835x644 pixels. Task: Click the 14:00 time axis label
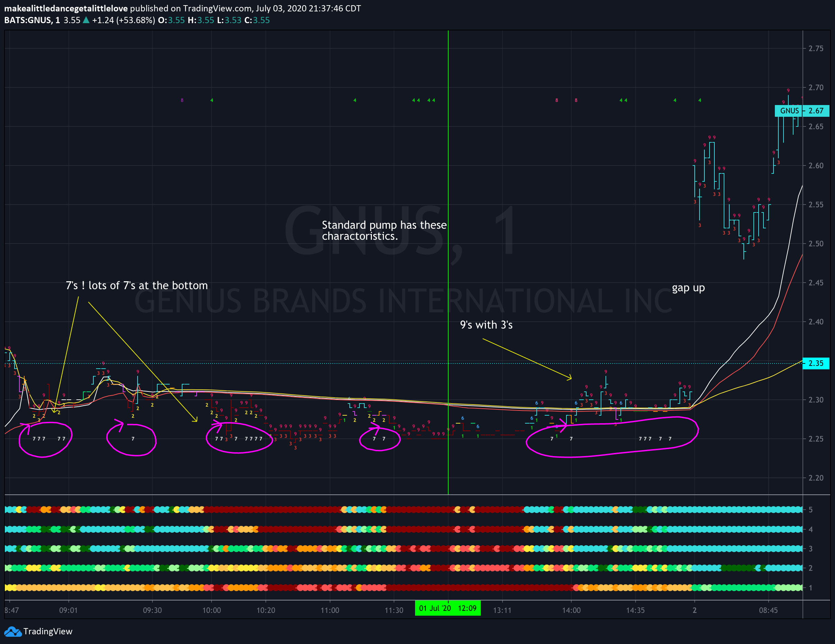pos(571,610)
